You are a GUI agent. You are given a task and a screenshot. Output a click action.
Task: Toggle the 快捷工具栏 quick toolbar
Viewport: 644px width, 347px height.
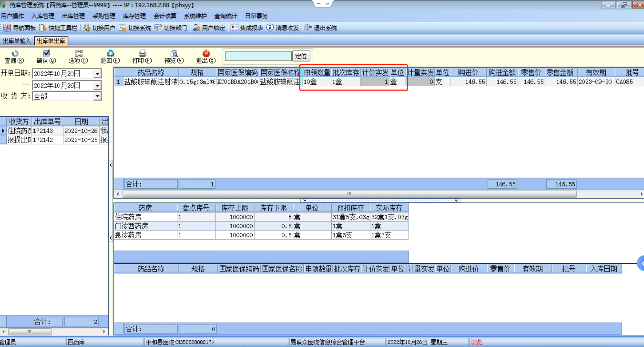click(x=58, y=28)
